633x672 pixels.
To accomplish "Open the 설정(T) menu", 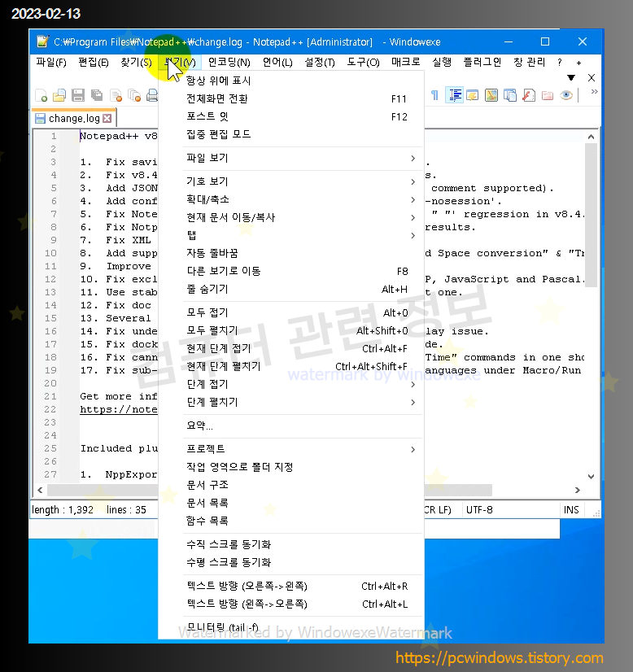I will [319, 63].
